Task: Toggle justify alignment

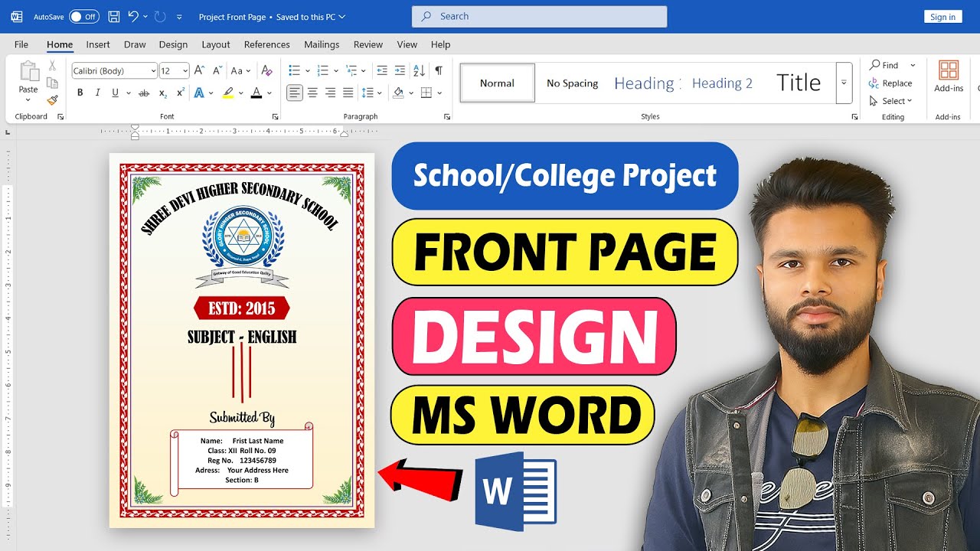Action: (x=348, y=93)
